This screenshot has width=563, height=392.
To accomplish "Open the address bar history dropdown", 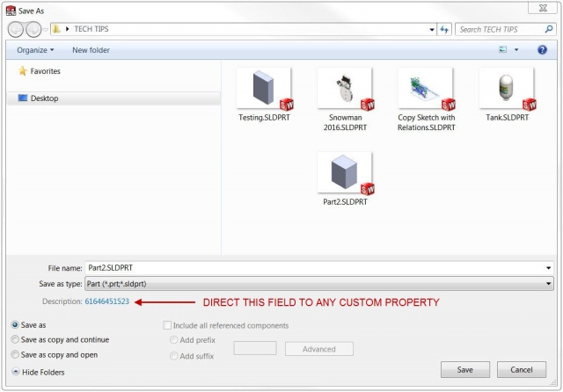I will point(432,30).
